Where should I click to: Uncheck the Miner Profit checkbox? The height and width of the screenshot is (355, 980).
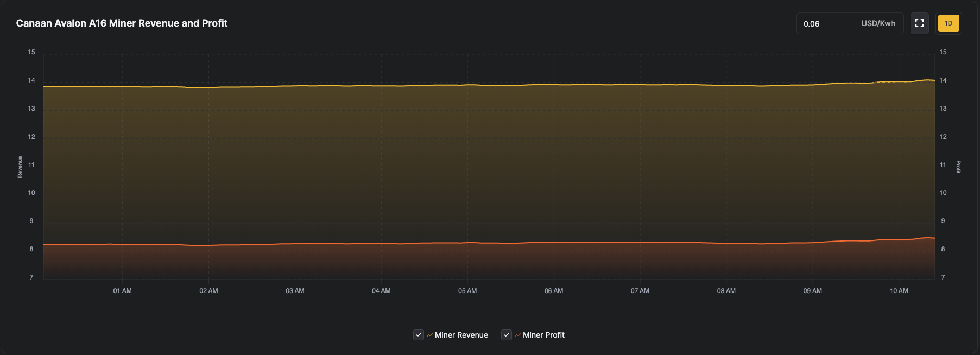point(507,335)
